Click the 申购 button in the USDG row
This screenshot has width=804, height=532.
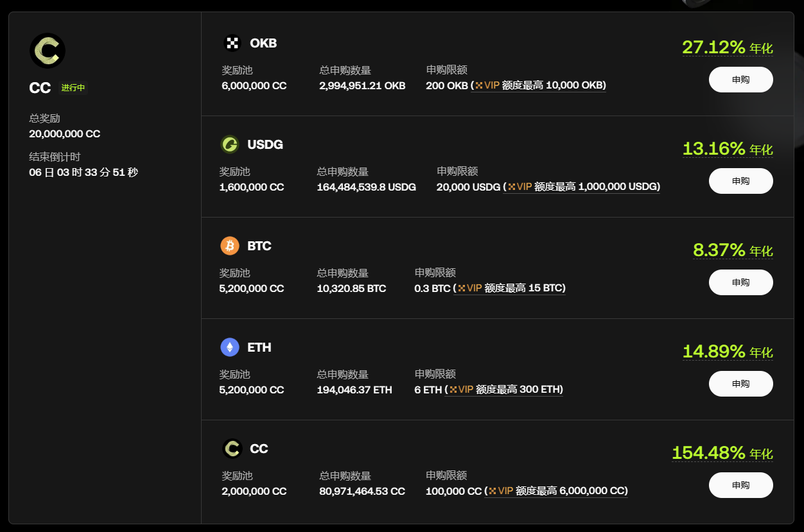tap(740, 181)
